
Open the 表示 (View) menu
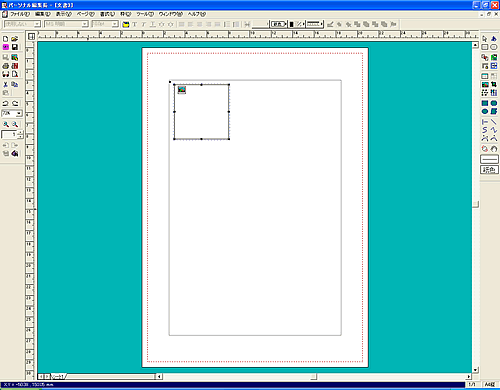[63, 14]
